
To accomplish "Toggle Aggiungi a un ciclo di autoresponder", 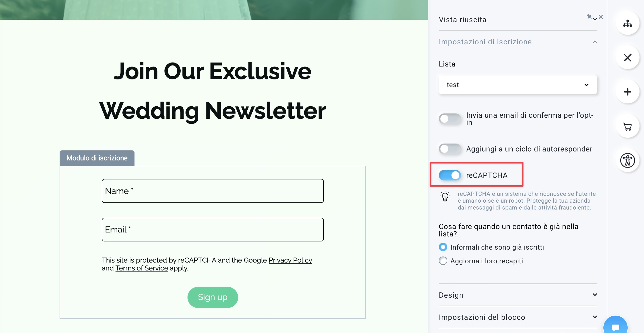I will [450, 149].
